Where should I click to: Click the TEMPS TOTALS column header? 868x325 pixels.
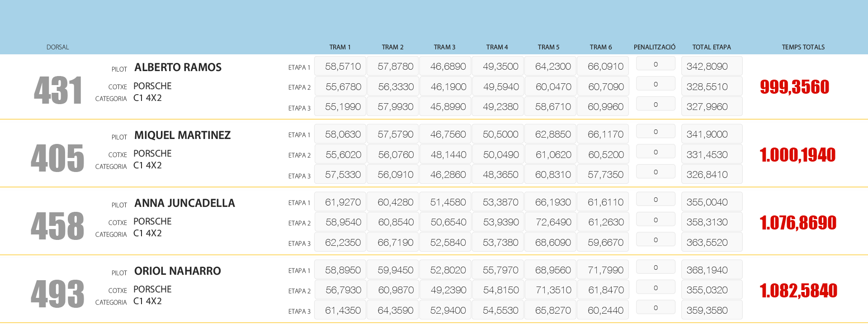803,47
